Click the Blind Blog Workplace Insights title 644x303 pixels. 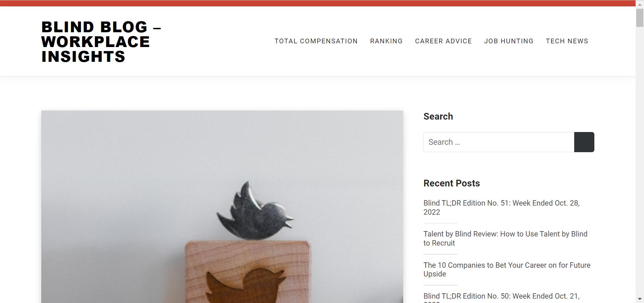(101, 42)
